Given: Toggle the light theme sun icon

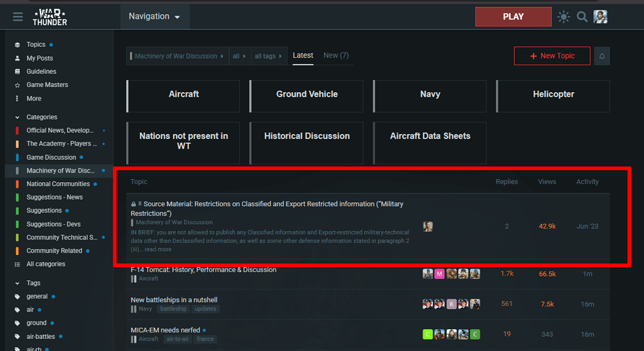Looking at the screenshot, I should point(563,17).
